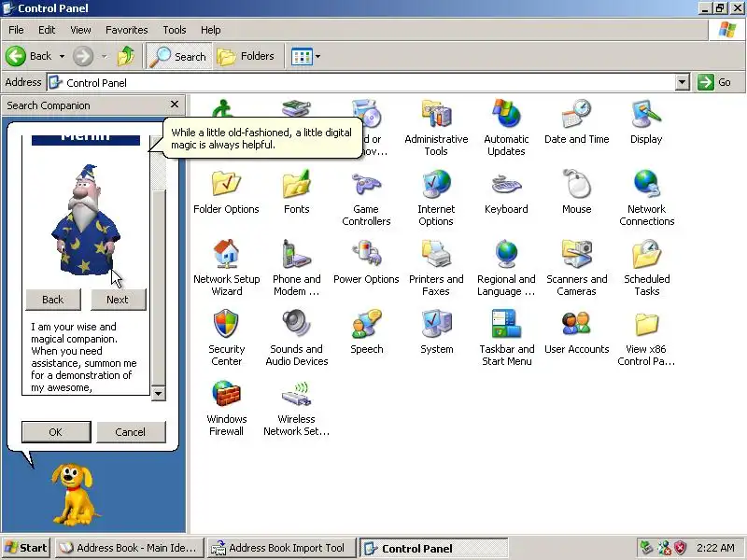
Task: Open Automatic Updates applet
Action: pos(506,128)
